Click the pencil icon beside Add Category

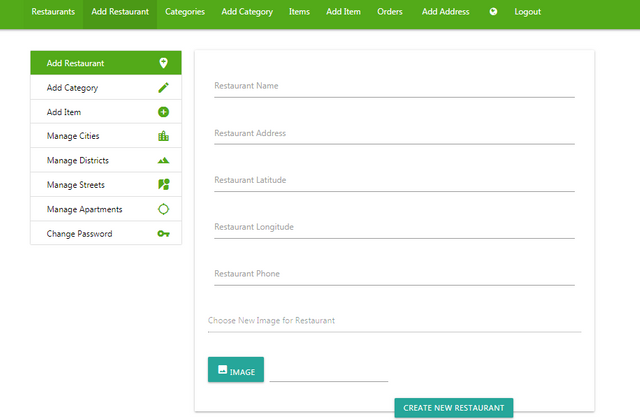pos(163,87)
